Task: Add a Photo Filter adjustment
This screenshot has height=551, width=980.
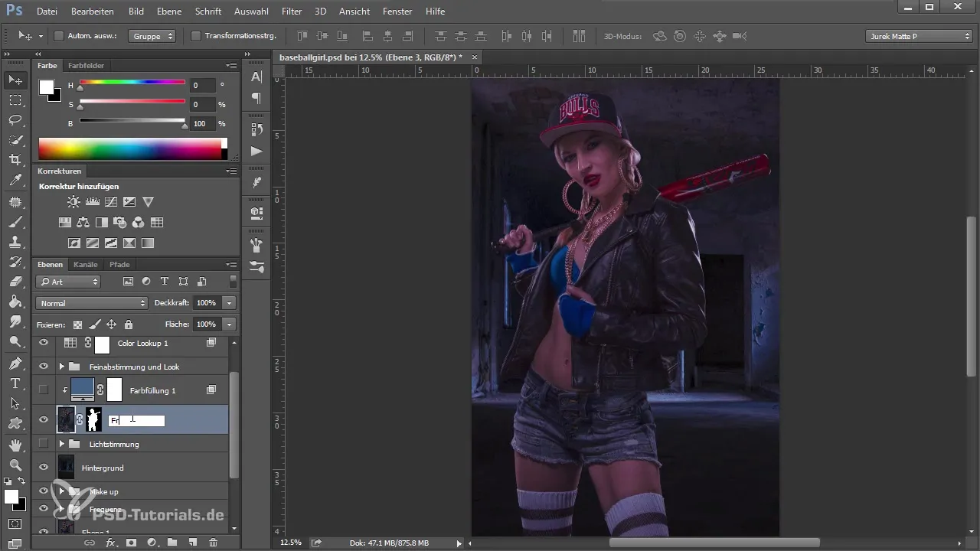Action: coord(120,223)
